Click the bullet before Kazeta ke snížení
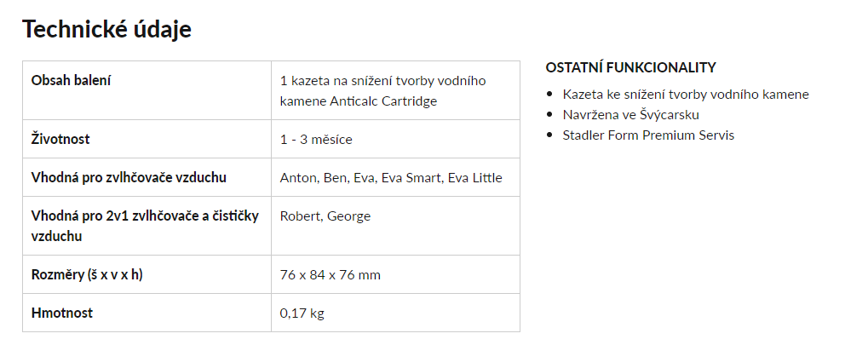Screen dimensions: 868x345 coord(549,95)
